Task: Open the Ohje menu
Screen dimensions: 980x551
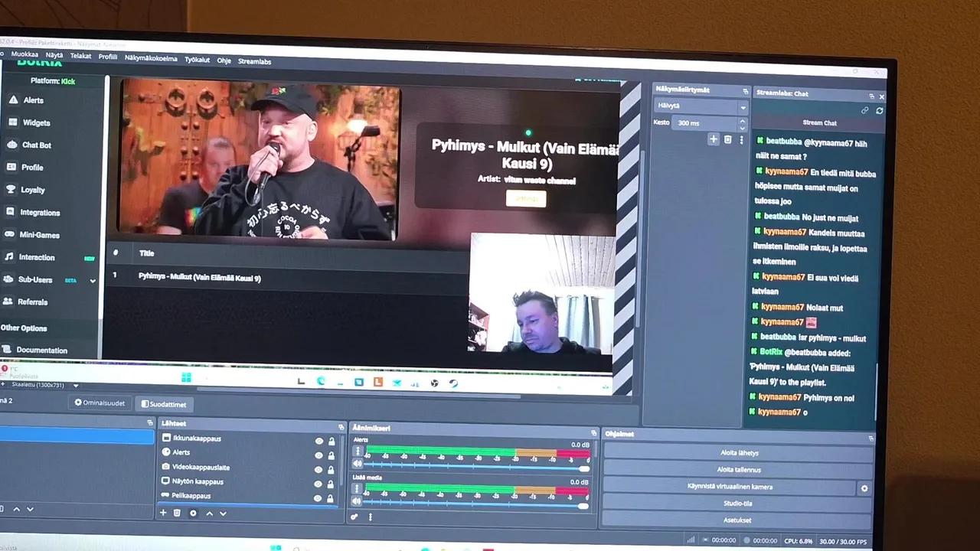Action: pyautogui.click(x=224, y=60)
